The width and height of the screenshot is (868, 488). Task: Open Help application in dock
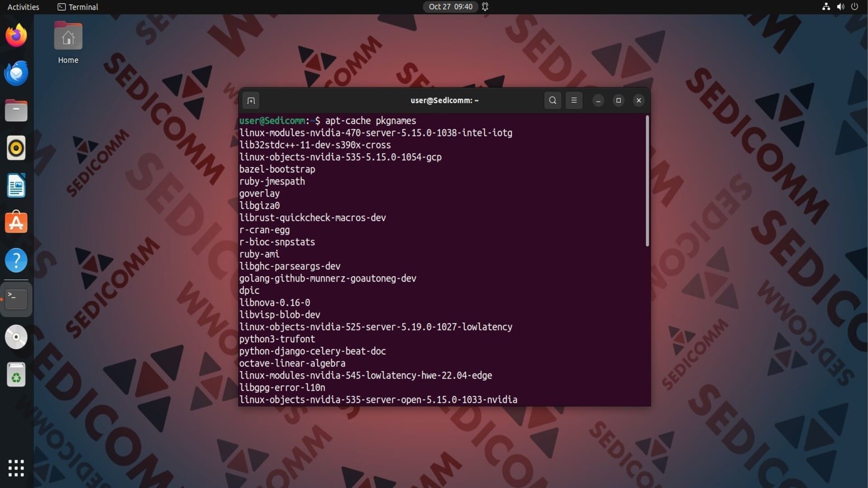click(x=16, y=261)
